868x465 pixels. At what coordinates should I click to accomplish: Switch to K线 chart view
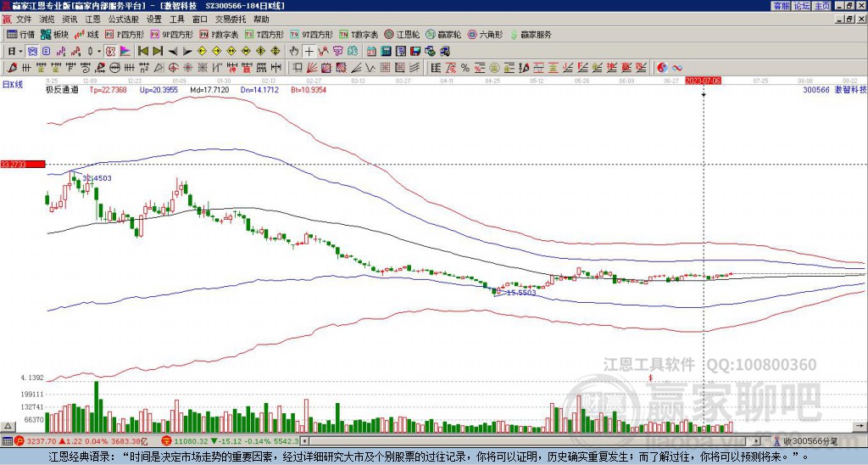pos(87,34)
